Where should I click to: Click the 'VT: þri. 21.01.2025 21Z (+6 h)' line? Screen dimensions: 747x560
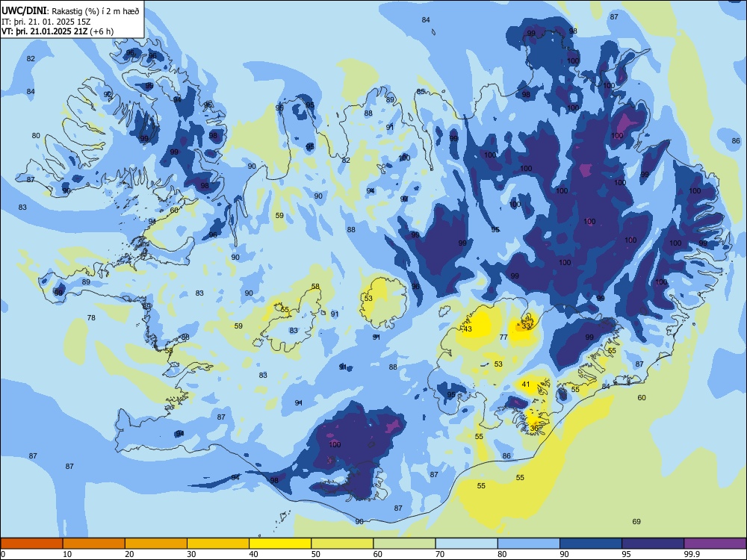click(x=58, y=31)
